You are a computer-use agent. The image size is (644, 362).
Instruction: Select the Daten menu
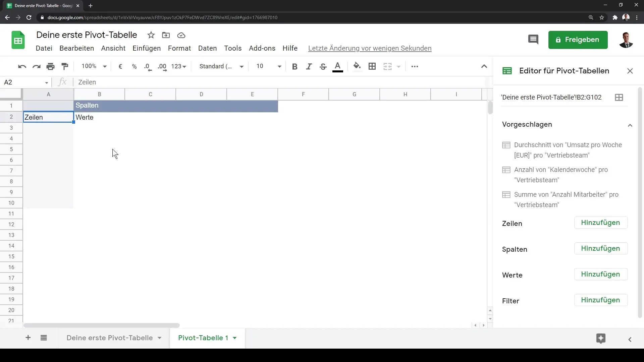click(x=207, y=48)
